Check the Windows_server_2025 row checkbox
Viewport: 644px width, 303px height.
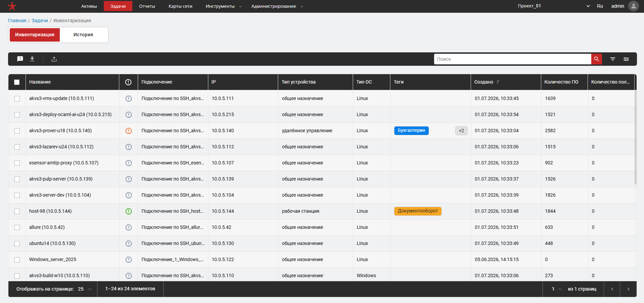click(x=17, y=260)
